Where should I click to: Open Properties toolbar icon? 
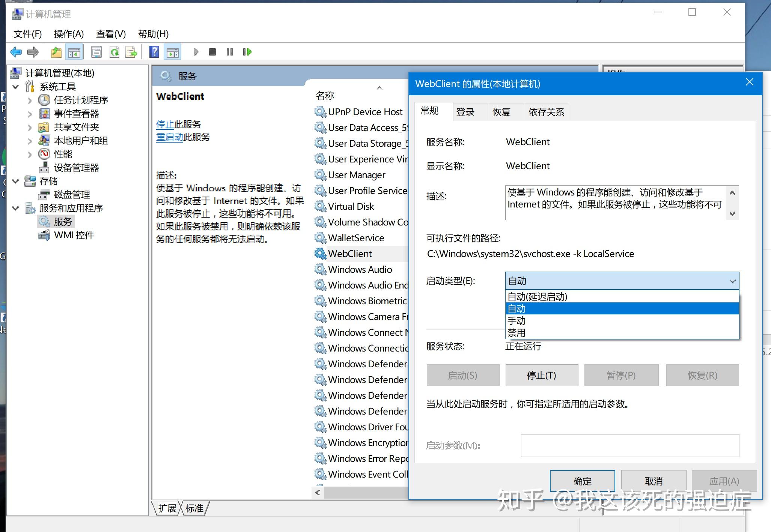coord(96,52)
